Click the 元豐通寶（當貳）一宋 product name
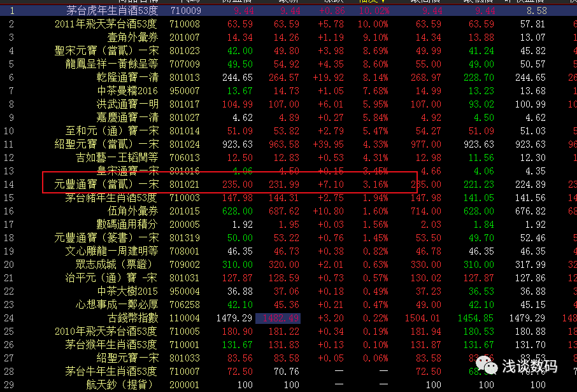 click(x=106, y=185)
